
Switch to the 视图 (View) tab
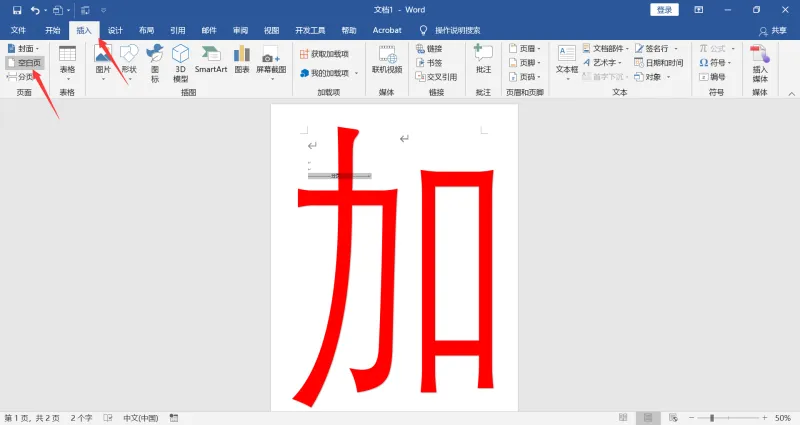point(271,30)
